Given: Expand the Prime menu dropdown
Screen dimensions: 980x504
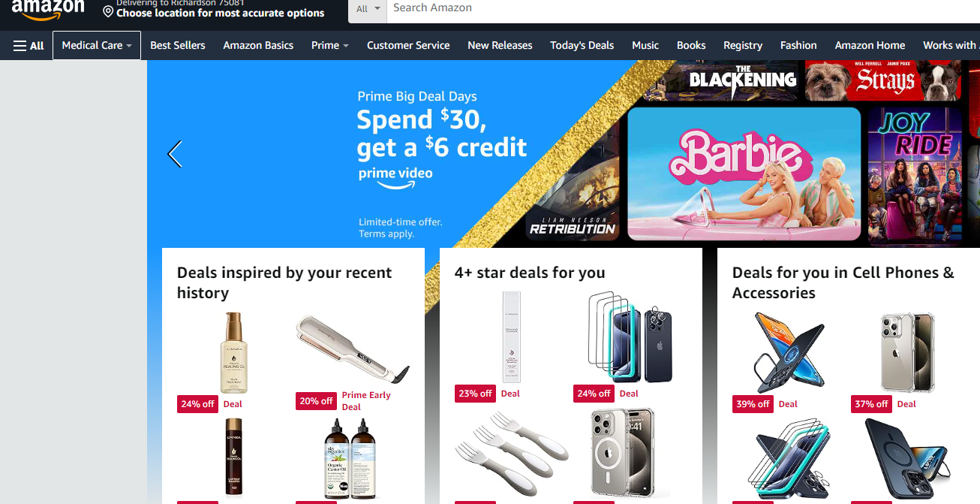Looking at the screenshot, I should (330, 46).
